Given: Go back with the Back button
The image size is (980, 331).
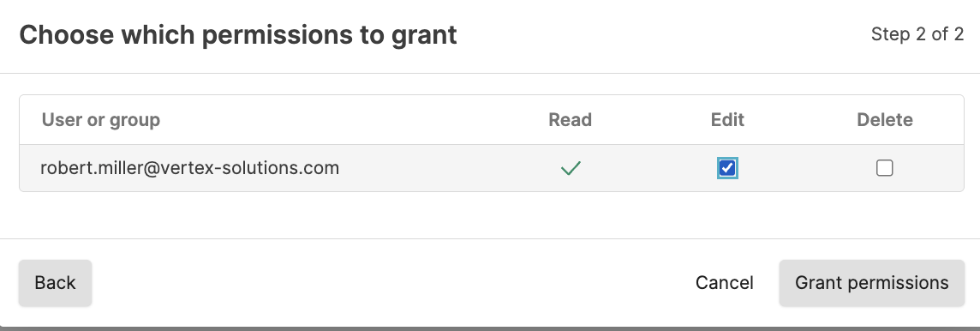Looking at the screenshot, I should 55,283.
